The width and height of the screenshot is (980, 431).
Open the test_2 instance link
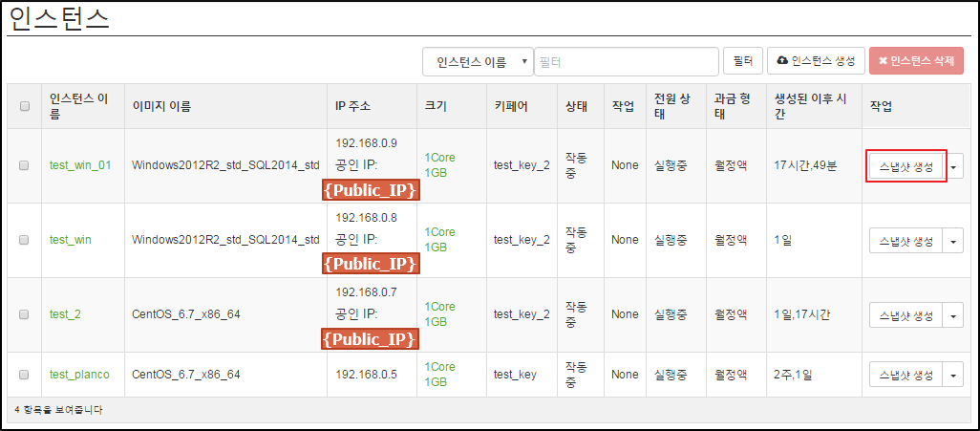65,314
